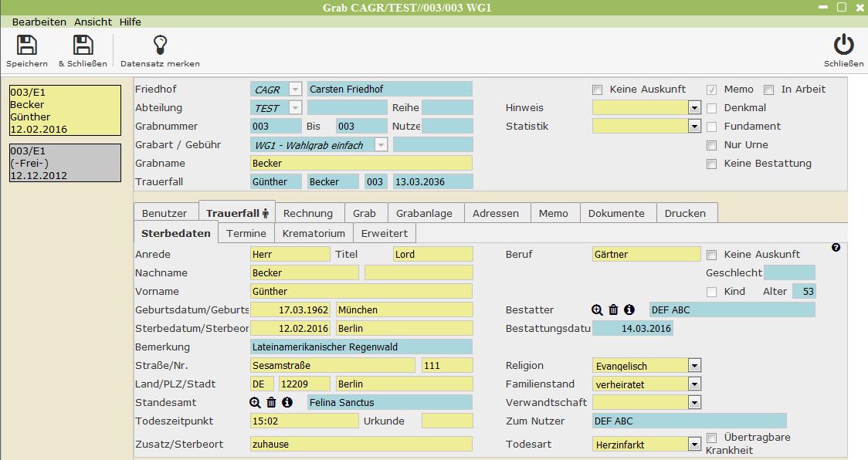Click the Speichern & Schließen icon
The image size is (868, 460).
tap(83, 46)
